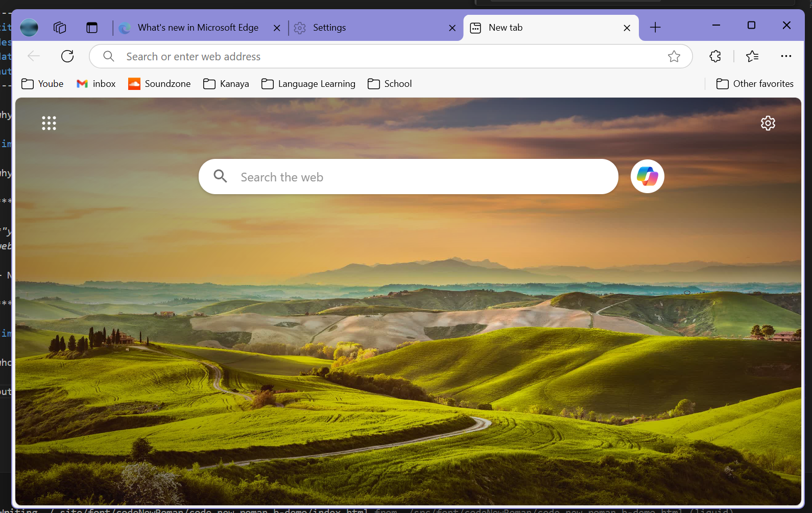This screenshot has height=513, width=812.
Task: Open the Yoube favorites folder
Action: pos(43,84)
